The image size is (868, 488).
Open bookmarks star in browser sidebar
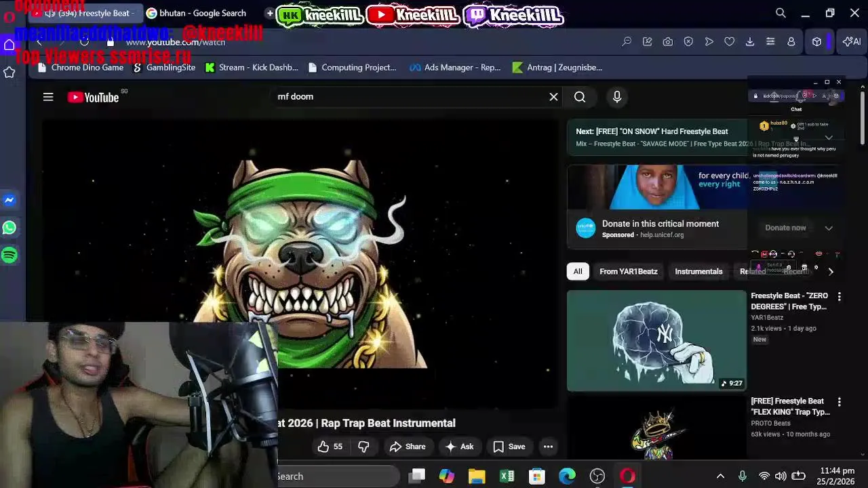[9, 72]
